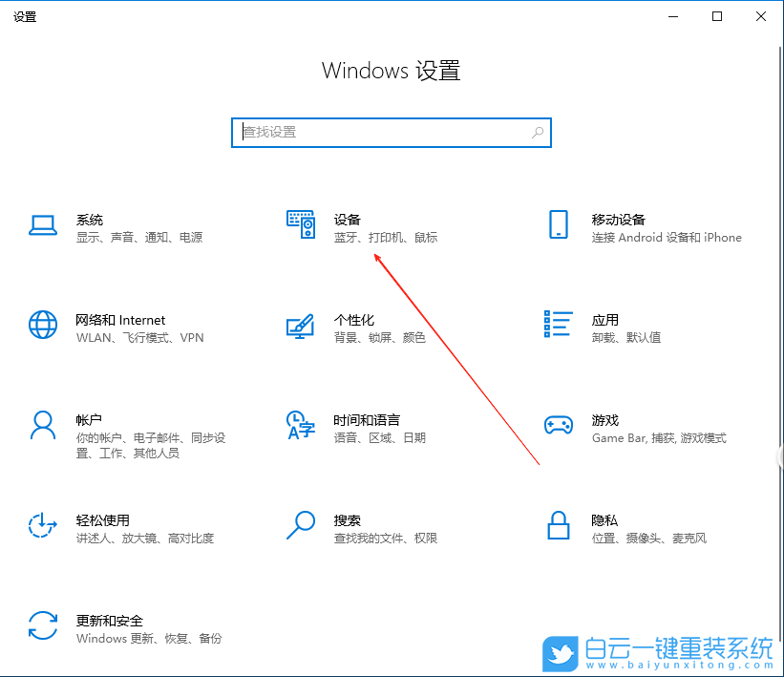The image size is (784, 677).
Task: Open System settings via the laptop icon
Action: tap(42, 225)
